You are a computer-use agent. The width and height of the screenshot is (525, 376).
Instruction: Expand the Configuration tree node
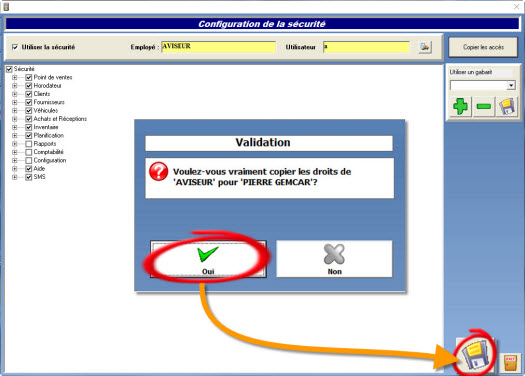[15, 160]
